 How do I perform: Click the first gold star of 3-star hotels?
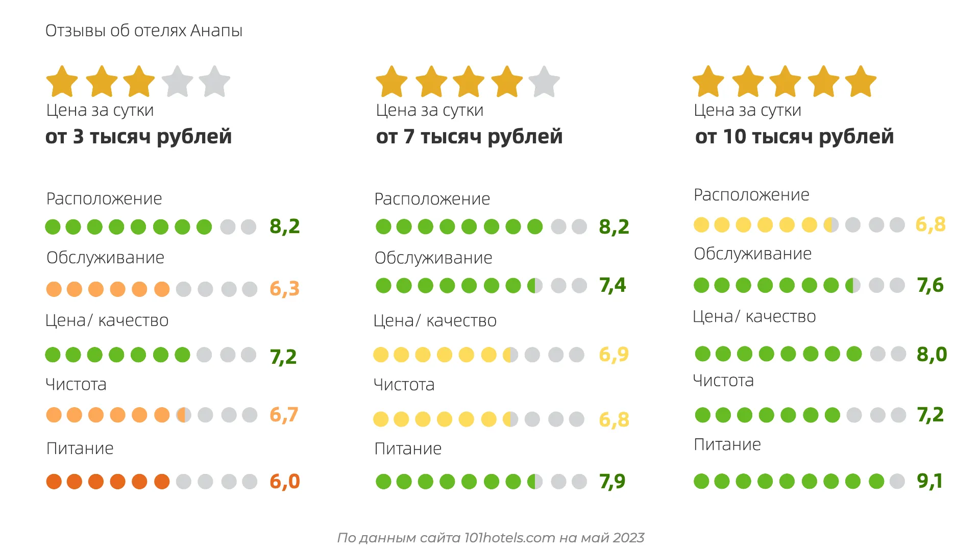62,82
